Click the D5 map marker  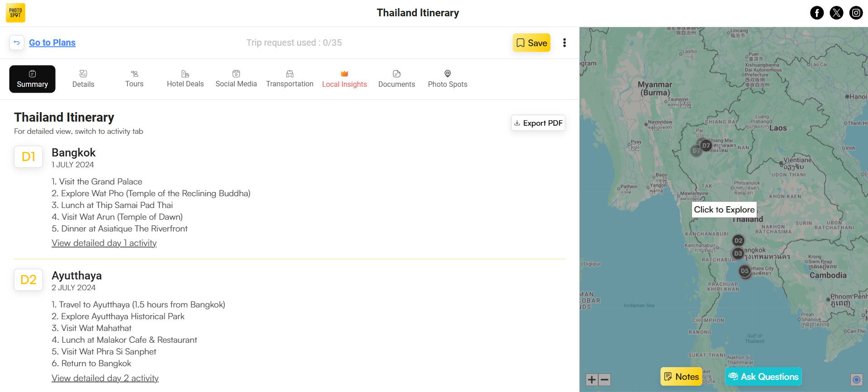pyautogui.click(x=744, y=271)
